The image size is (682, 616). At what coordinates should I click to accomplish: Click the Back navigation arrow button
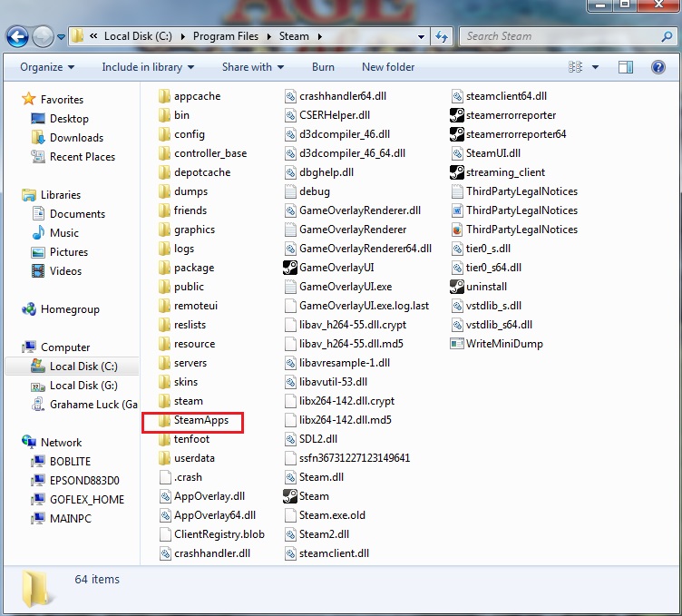pos(17,36)
